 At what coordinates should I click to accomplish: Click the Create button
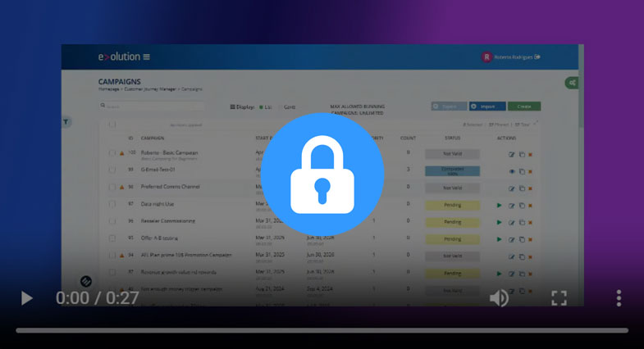524,107
